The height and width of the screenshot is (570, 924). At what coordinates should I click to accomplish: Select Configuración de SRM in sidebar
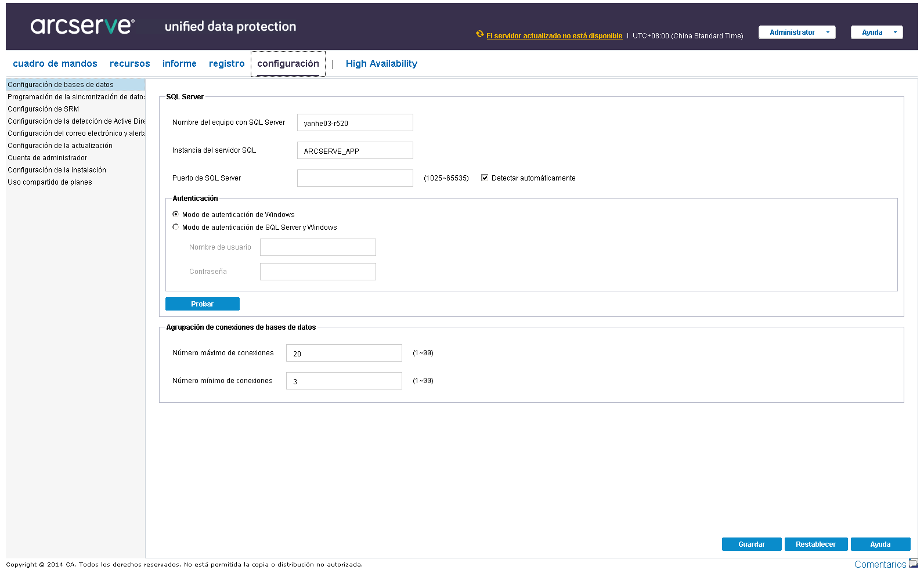click(44, 109)
